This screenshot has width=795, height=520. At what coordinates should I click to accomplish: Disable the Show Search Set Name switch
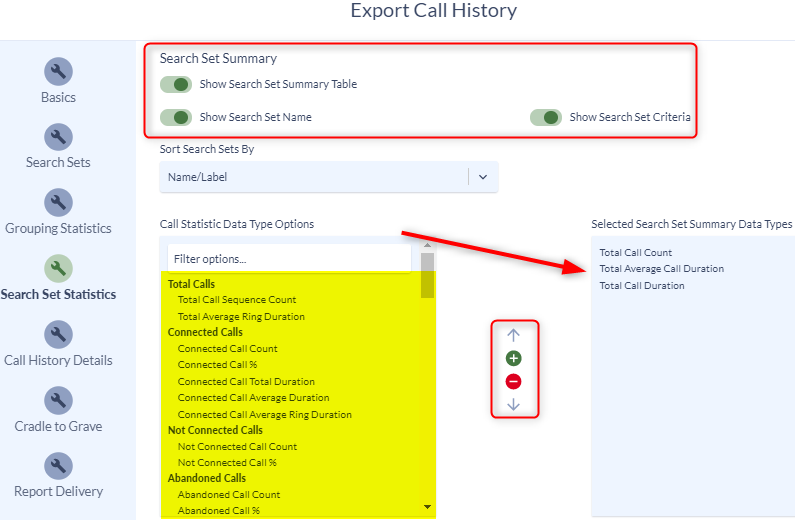tap(176, 118)
